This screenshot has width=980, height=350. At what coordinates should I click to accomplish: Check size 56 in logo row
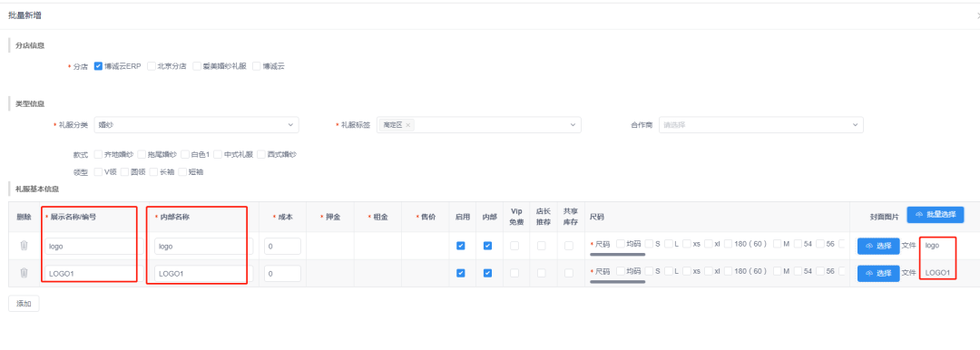click(820, 244)
